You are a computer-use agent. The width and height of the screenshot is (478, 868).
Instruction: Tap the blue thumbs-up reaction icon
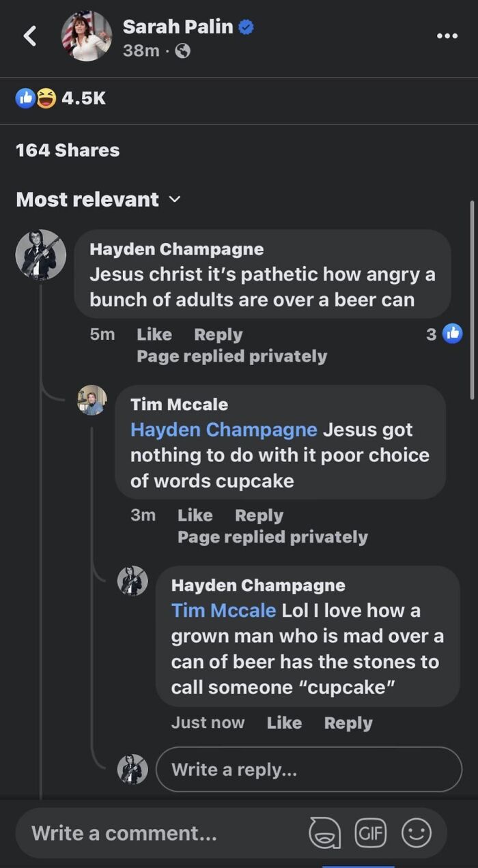tap(23, 98)
